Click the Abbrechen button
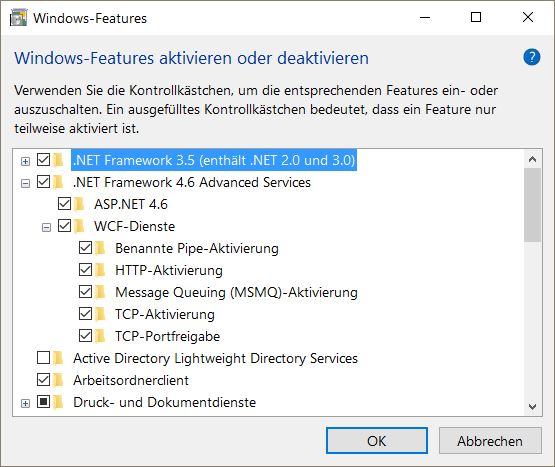The width and height of the screenshot is (555, 467). point(490,441)
